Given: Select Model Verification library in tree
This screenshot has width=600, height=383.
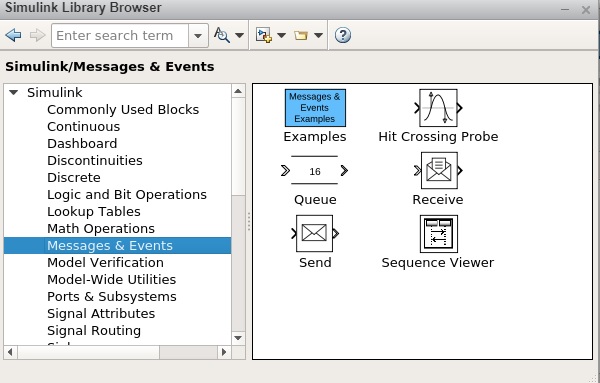Looking at the screenshot, I should pyautogui.click(x=105, y=262).
